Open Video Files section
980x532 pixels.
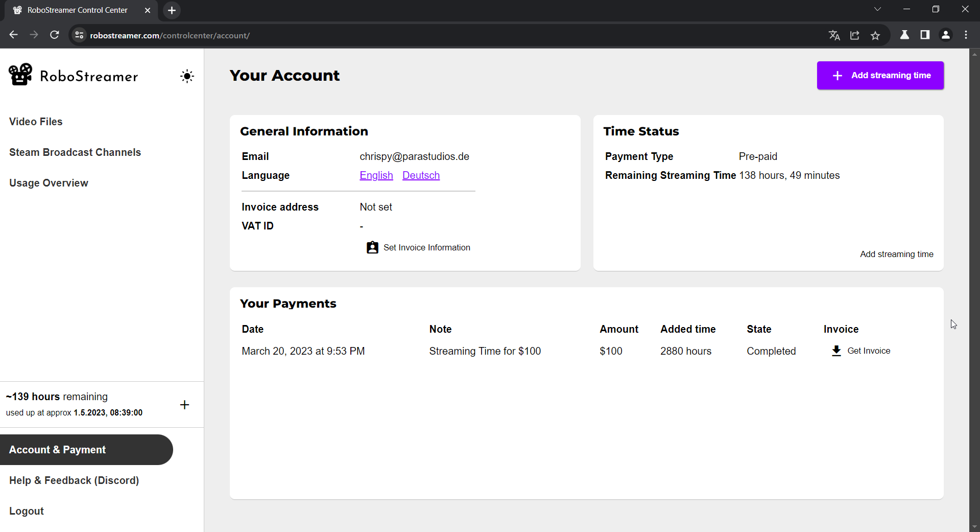pos(36,122)
